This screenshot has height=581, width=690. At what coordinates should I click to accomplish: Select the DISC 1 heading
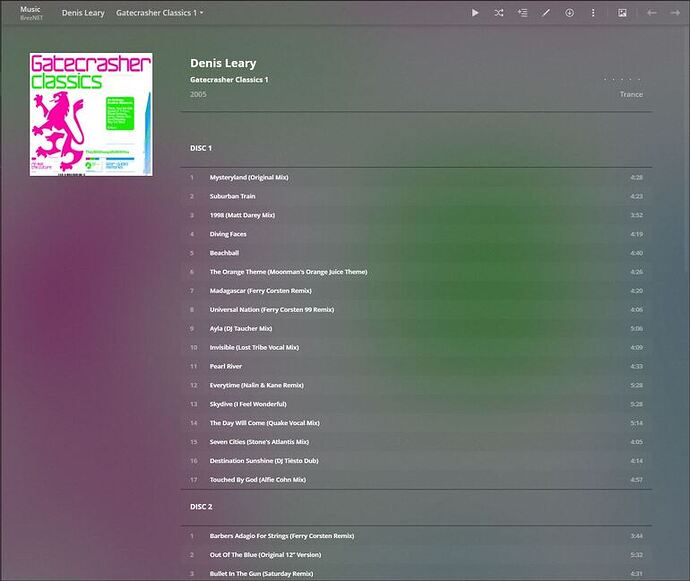(201, 148)
